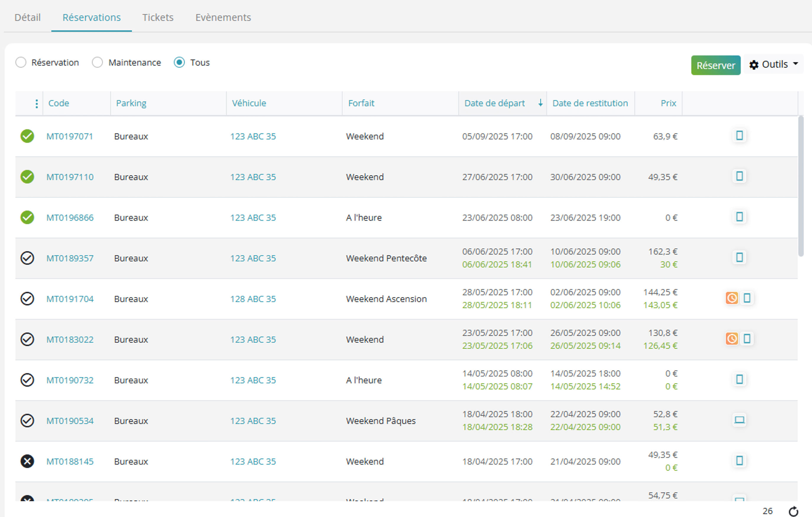Screen dimensions: 812x517
Task: Click the mobile device icon for MT0190732
Action: pyautogui.click(x=739, y=380)
